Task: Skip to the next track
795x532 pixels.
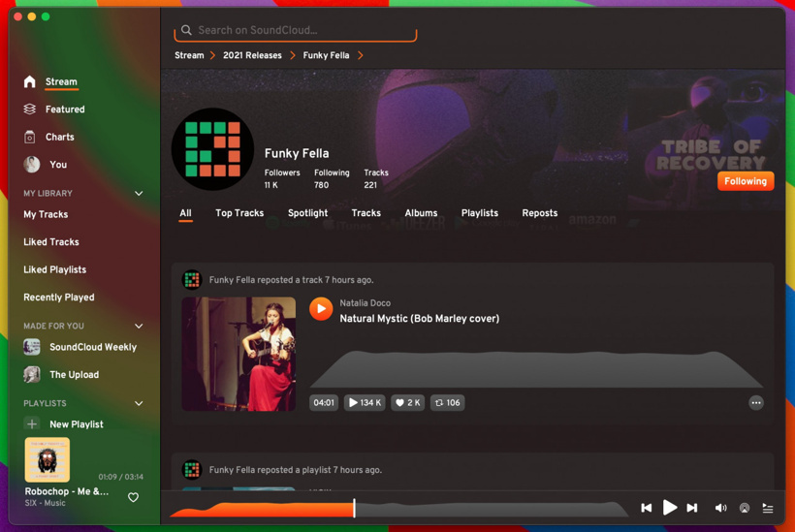Action: click(x=692, y=508)
